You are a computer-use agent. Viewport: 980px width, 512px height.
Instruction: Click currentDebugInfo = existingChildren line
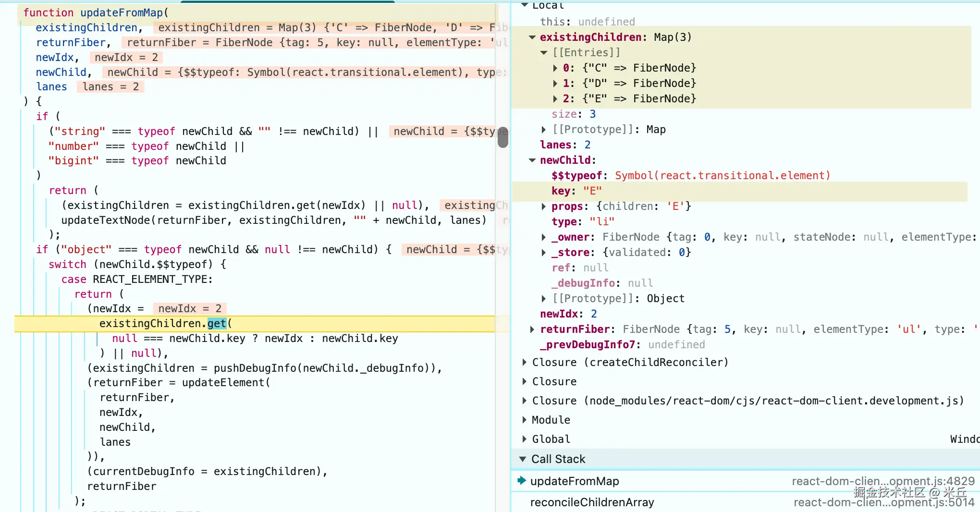(x=207, y=472)
